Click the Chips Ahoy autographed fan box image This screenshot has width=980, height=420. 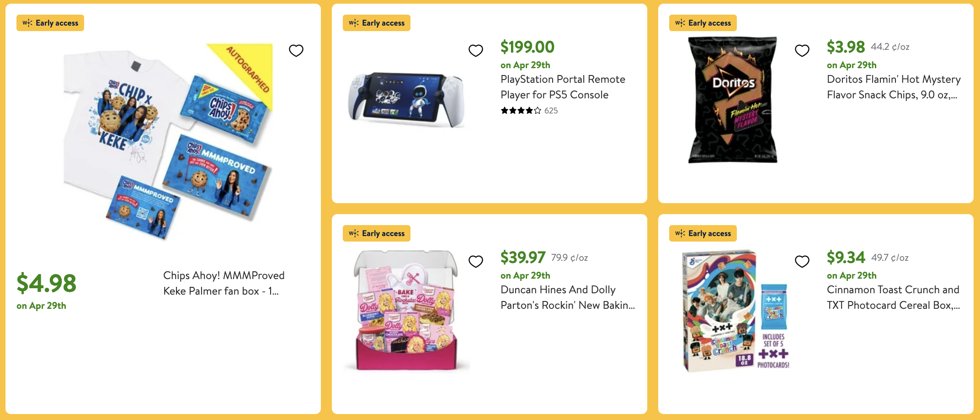(167, 140)
